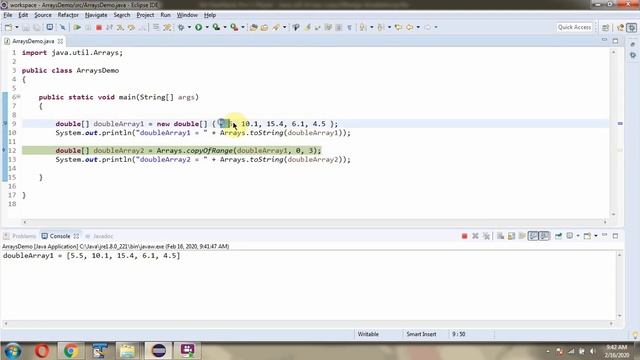The width and height of the screenshot is (640, 360).
Task: Click the New file toolbar icon
Action: tap(9, 27)
